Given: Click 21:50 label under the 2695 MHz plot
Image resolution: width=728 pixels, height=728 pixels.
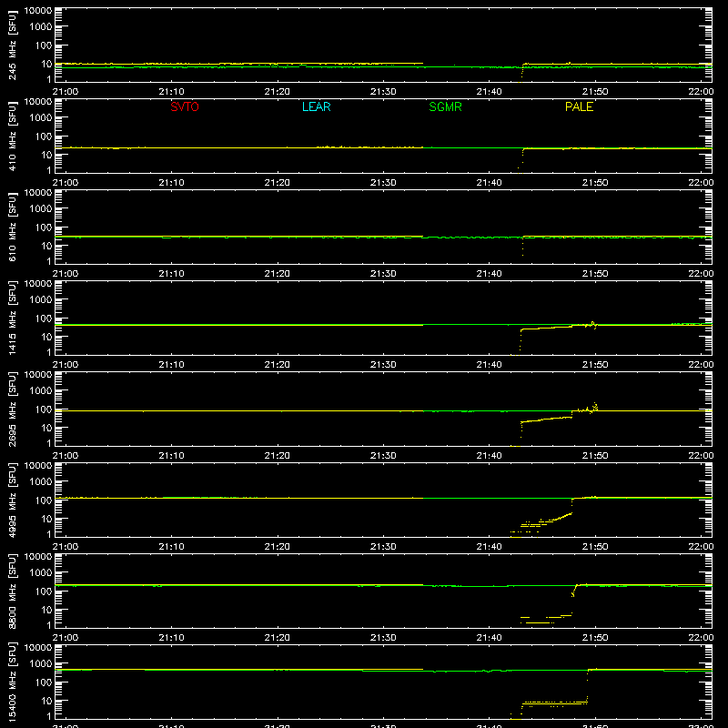Looking at the screenshot, I should (x=595, y=456).
